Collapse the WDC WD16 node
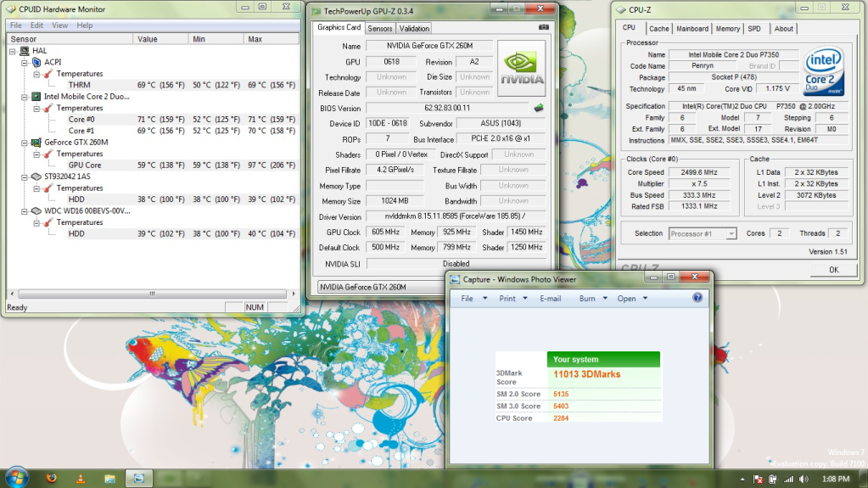This screenshot has height=488, width=868. click(x=25, y=211)
